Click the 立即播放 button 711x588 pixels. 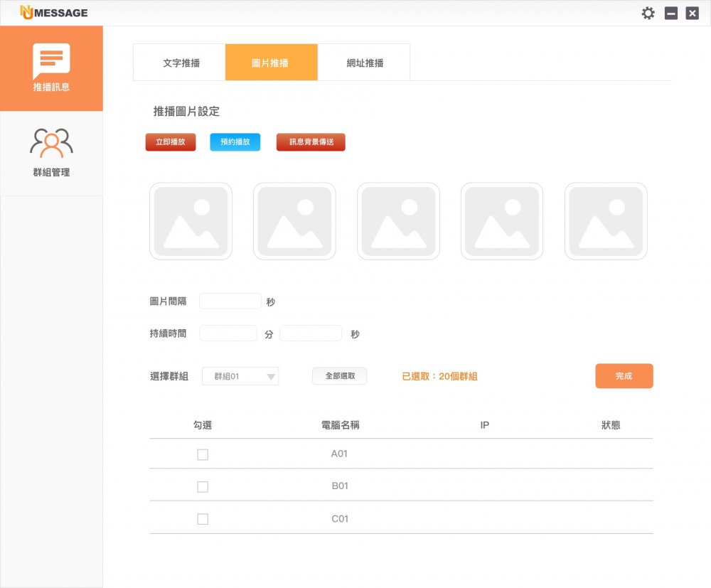[171, 142]
